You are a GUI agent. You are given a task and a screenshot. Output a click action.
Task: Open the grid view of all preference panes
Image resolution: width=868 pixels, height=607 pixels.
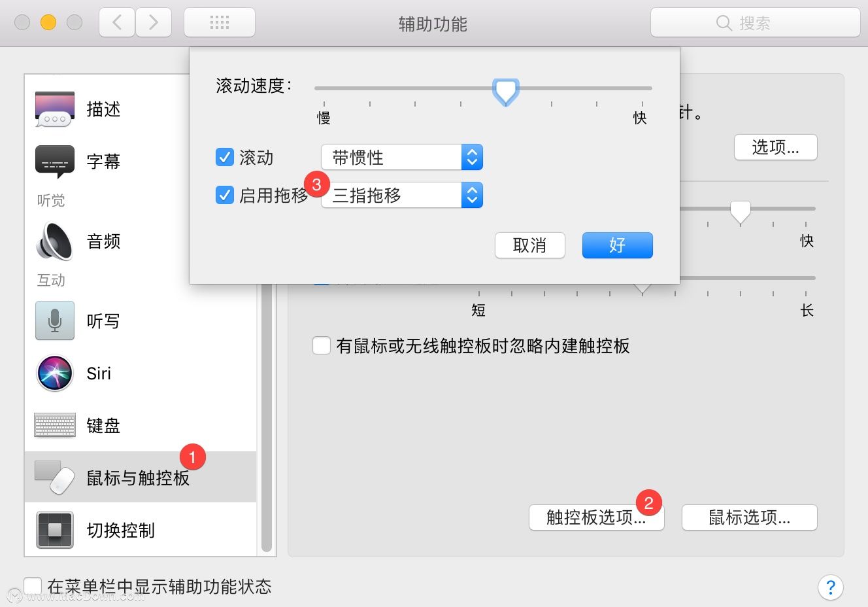[x=219, y=22]
